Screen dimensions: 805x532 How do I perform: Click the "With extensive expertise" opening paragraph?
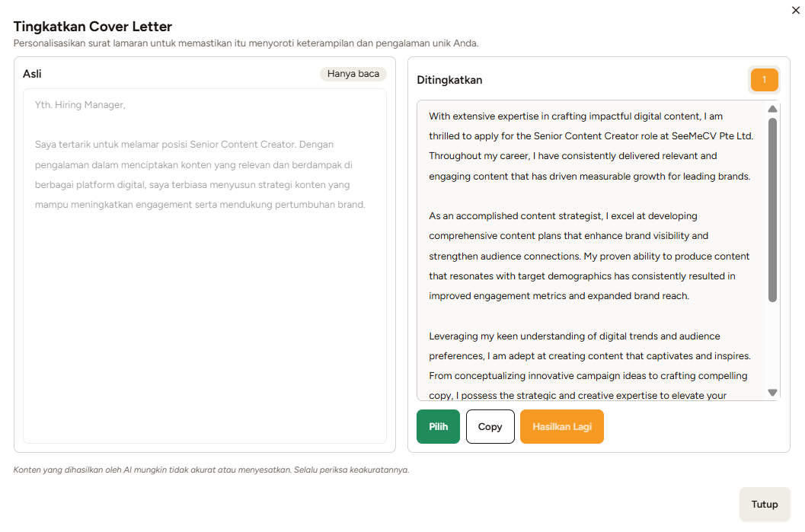coord(590,146)
